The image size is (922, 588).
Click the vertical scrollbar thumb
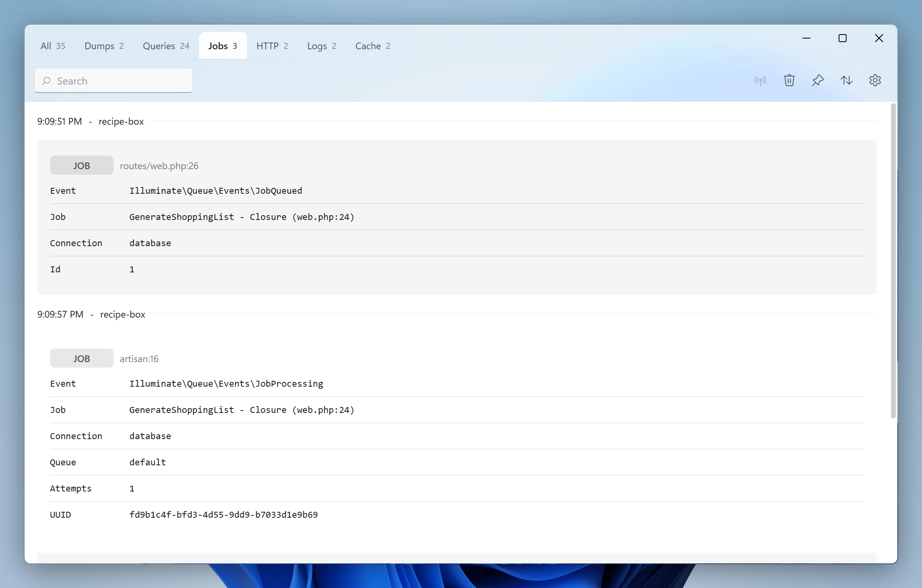tap(893, 261)
